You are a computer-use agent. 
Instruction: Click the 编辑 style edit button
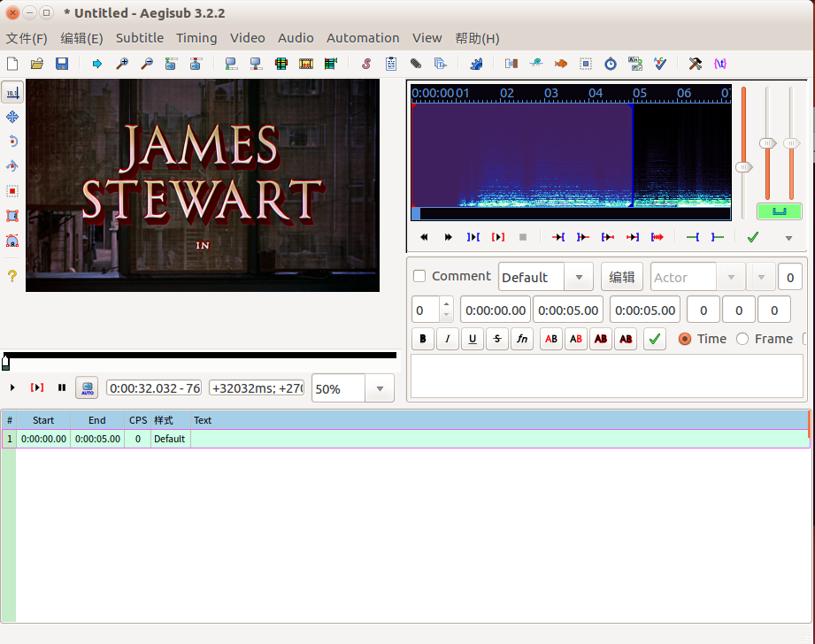click(621, 277)
